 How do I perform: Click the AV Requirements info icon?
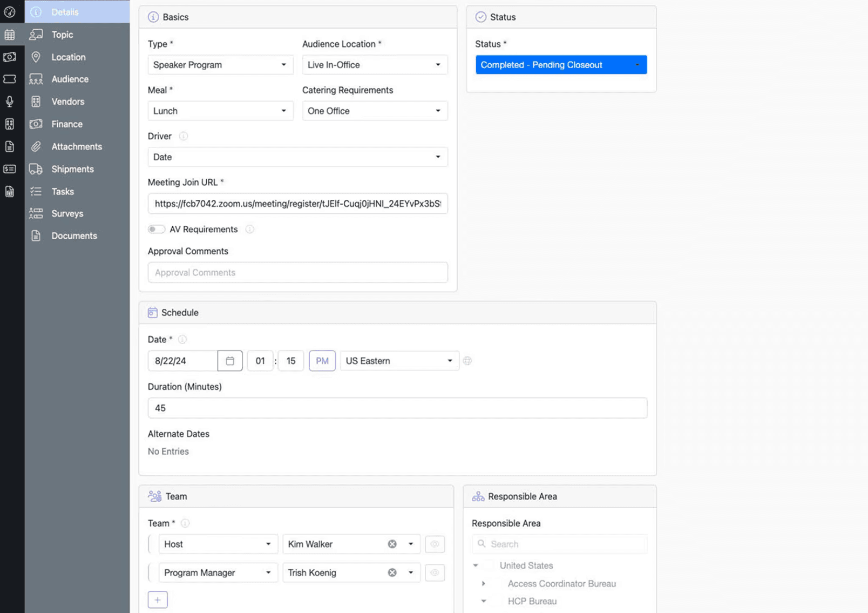point(249,229)
